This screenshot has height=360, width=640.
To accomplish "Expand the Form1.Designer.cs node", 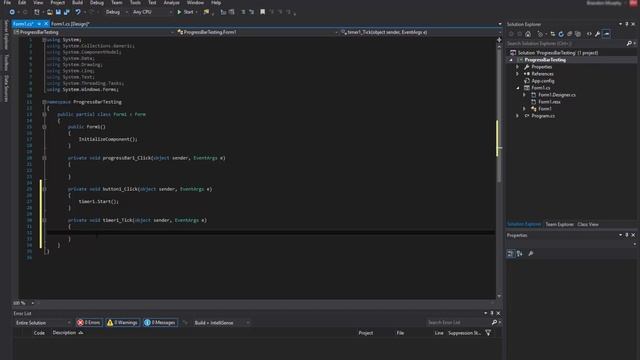I will pyautogui.click(x=524, y=95).
